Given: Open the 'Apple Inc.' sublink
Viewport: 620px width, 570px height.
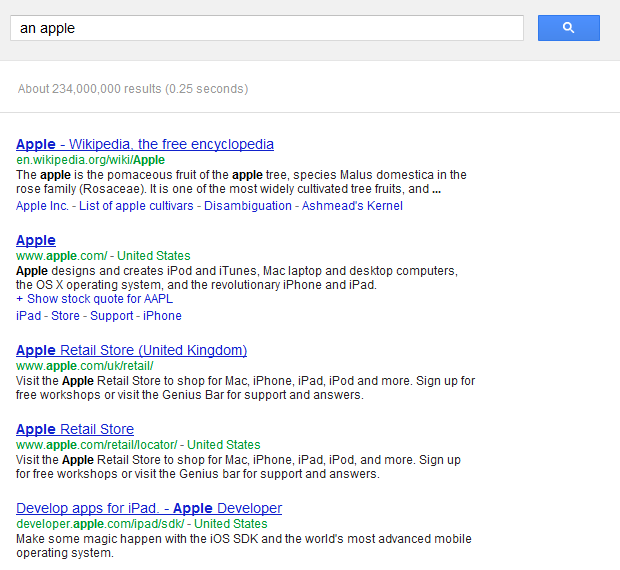Looking at the screenshot, I should point(42,206).
